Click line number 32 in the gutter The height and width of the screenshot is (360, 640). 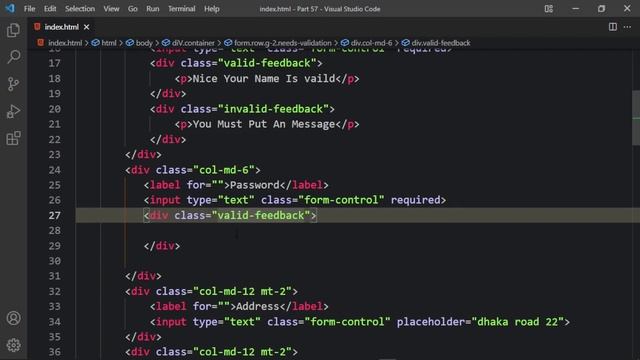[x=55, y=291]
